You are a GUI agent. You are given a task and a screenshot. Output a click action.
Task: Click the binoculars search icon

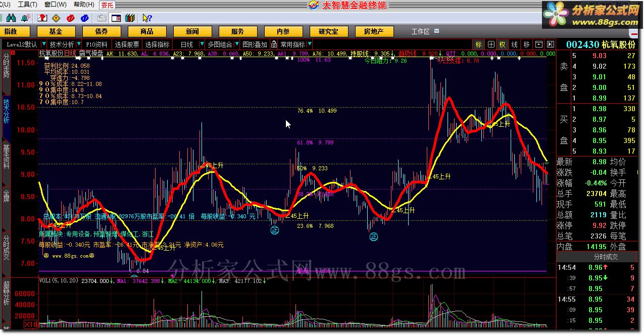coord(11,18)
